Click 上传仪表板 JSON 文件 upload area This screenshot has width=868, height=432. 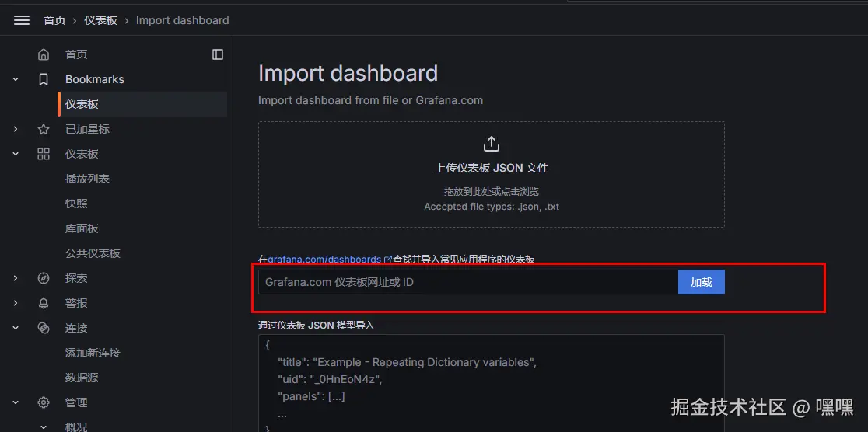click(492, 174)
